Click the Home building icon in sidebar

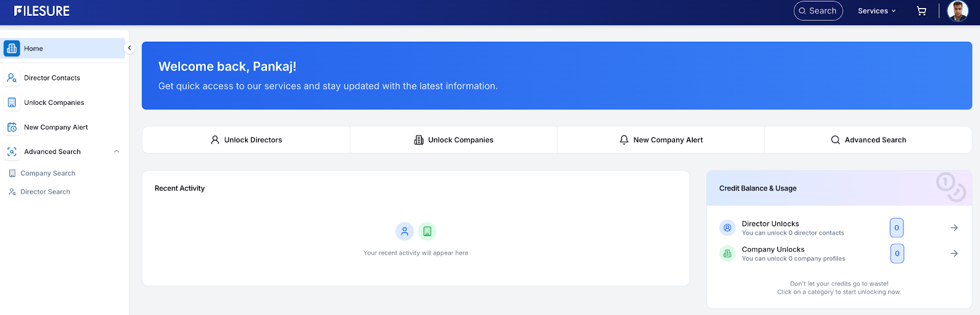(x=12, y=48)
